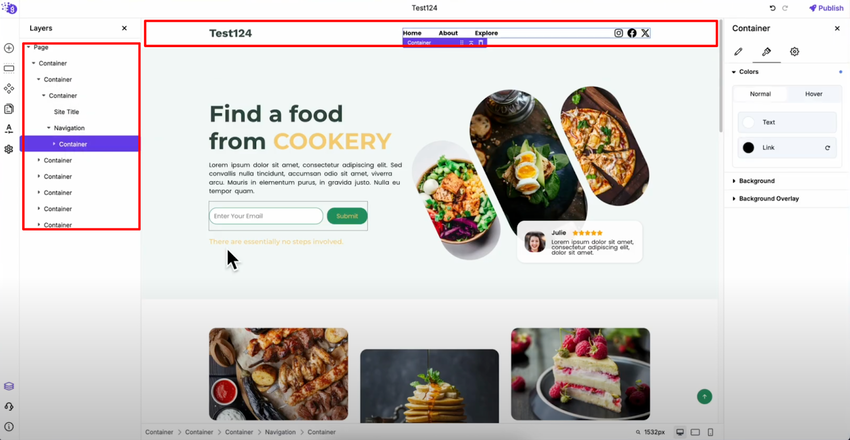Click the undo arrow in the top bar
This screenshot has width=850, height=440.
coord(773,8)
